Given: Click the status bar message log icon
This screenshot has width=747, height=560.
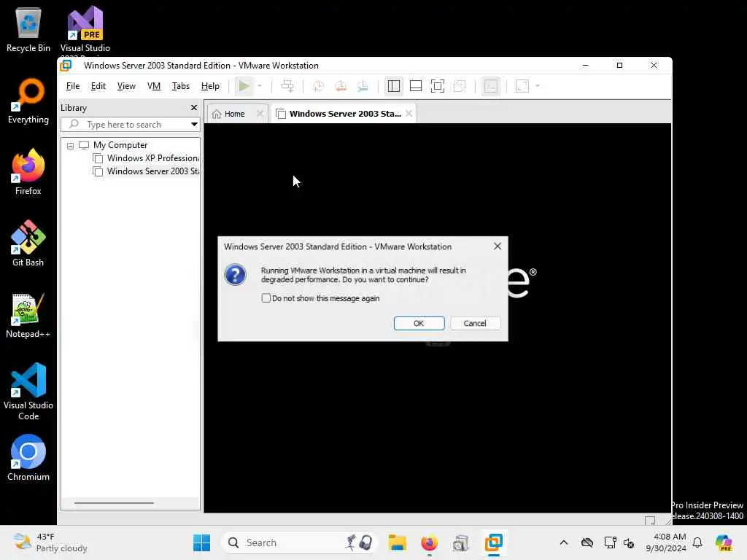Looking at the screenshot, I should coord(650,520).
